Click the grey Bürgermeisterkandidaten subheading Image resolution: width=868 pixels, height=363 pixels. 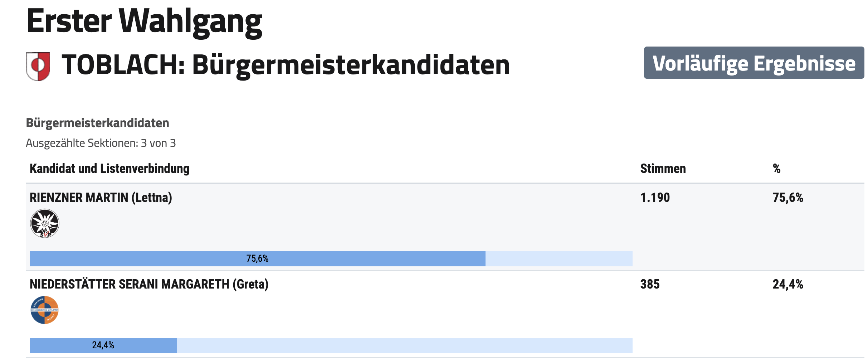(x=97, y=123)
